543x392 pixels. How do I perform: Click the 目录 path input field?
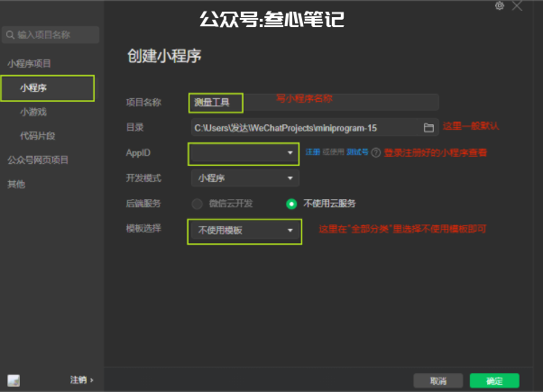click(x=315, y=128)
